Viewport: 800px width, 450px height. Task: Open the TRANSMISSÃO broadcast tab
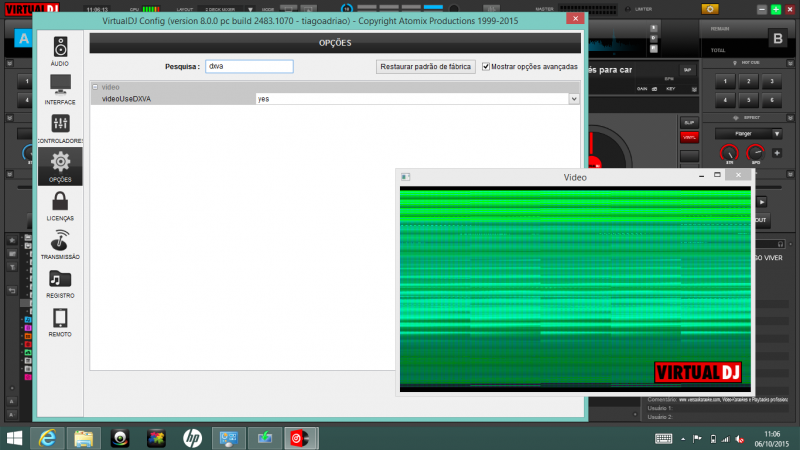point(60,244)
